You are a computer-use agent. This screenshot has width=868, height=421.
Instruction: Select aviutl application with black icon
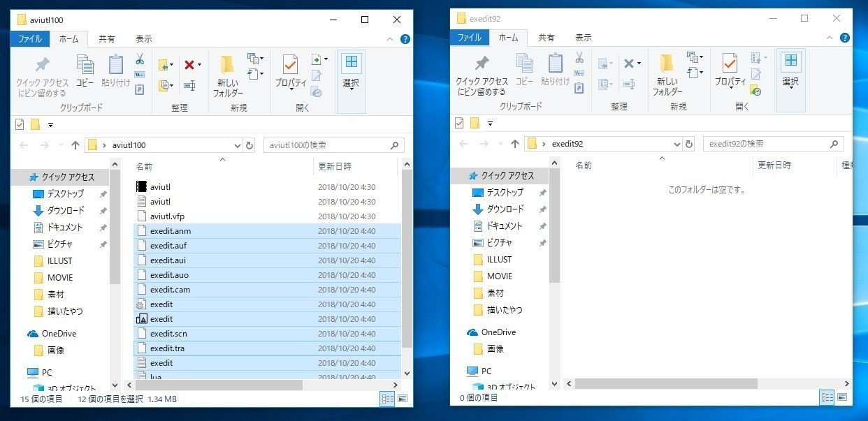tap(267, 186)
